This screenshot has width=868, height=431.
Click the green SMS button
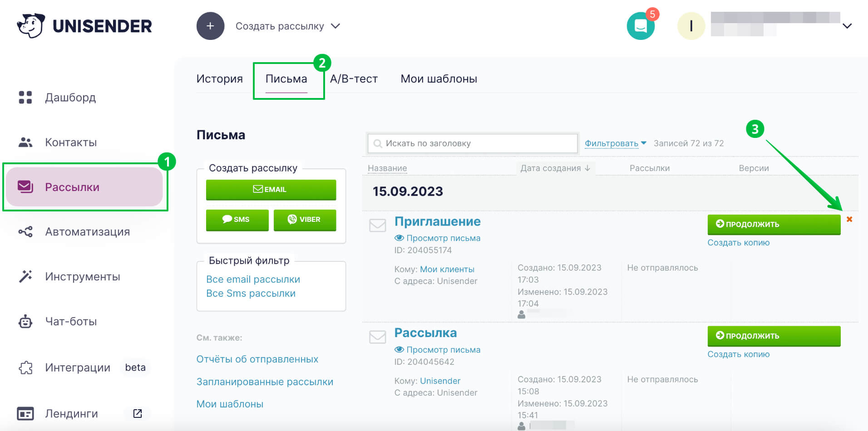click(x=237, y=220)
